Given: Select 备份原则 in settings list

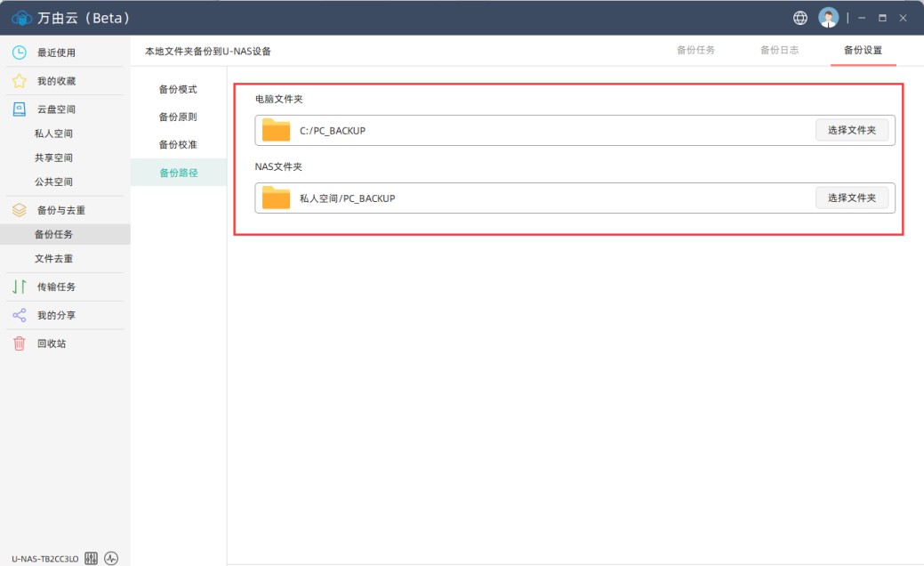Looking at the screenshot, I should tap(178, 117).
